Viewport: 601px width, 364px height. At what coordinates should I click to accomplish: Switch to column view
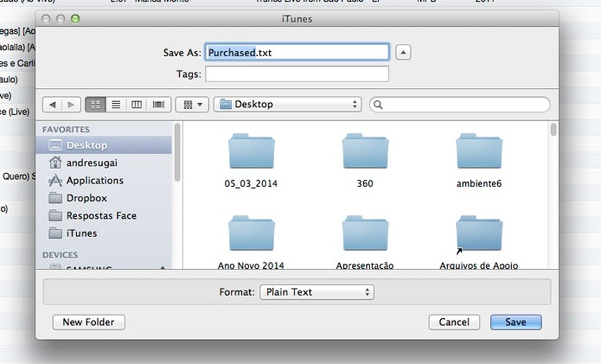(136, 104)
